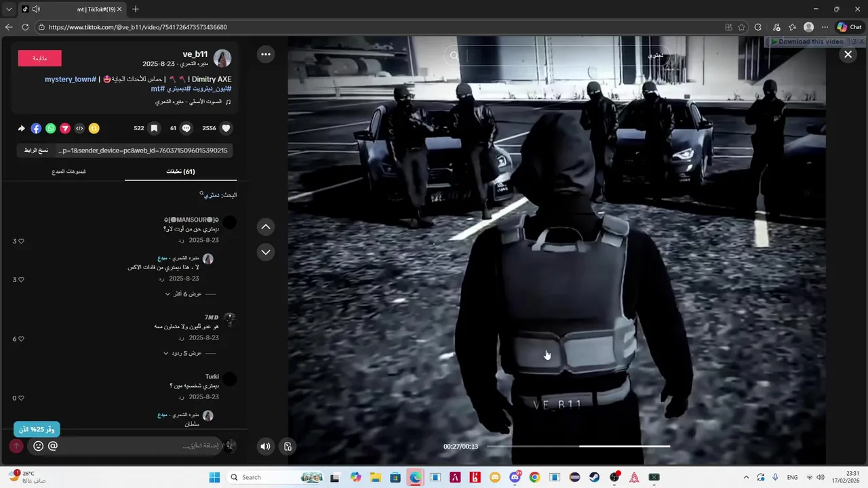Mute the video sound
The image size is (868, 488).
265,446
